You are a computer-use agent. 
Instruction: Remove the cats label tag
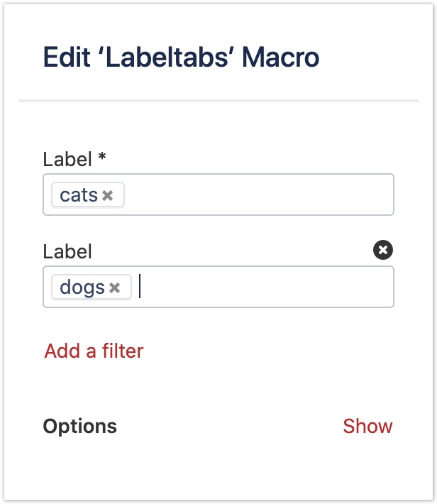click(x=108, y=195)
